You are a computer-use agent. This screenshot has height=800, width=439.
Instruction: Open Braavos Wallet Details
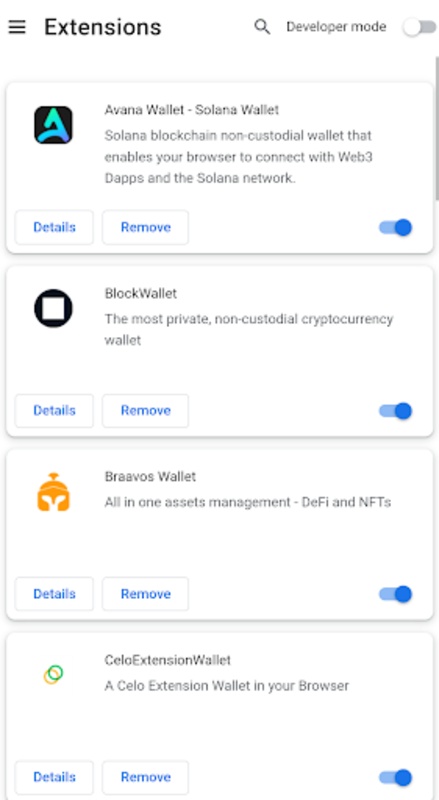pyautogui.click(x=54, y=594)
